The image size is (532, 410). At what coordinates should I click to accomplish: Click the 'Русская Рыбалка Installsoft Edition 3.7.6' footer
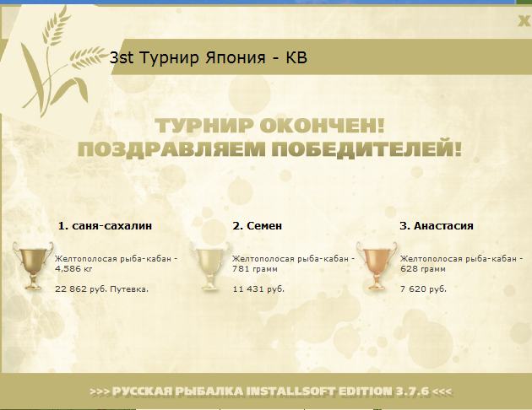pyautogui.click(x=270, y=391)
